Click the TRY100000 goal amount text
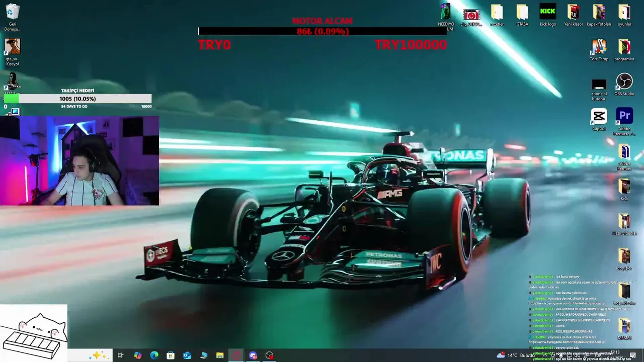The width and height of the screenshot is (644, 362). click(x=411, y=45)
